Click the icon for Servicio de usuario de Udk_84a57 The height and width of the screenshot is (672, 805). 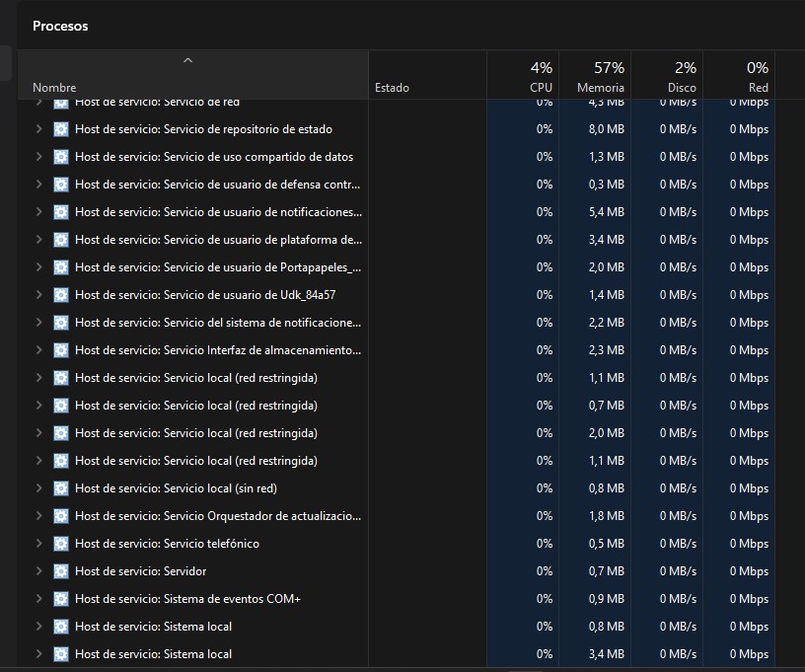[x=61, y=295]
